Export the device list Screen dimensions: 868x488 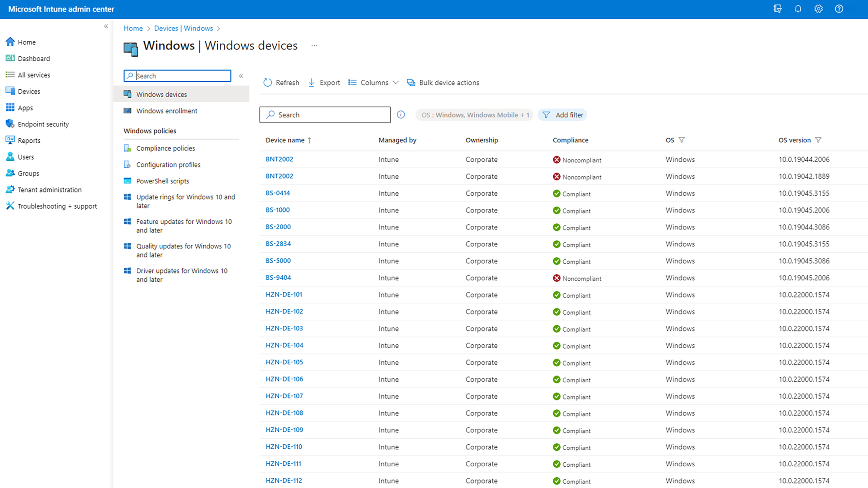click(324, 82)
